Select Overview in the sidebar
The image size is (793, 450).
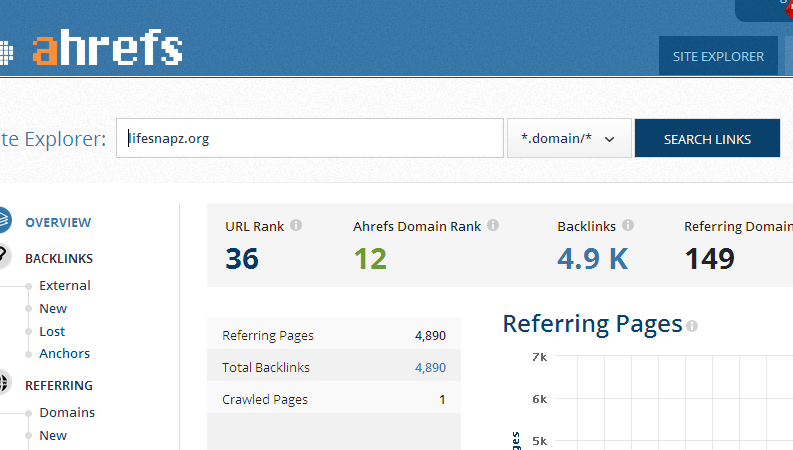pyautogui.click(x=58, y=222)
